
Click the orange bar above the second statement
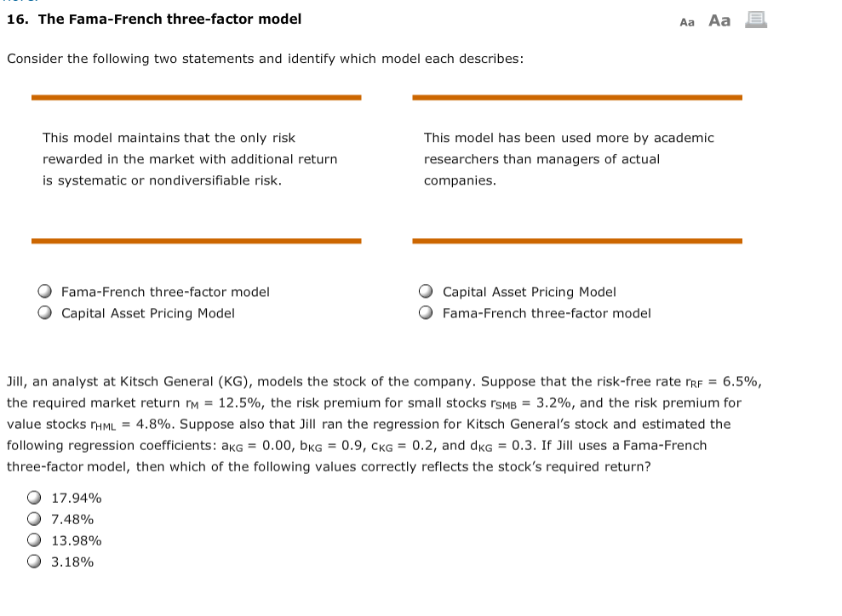tap(576, 97)
